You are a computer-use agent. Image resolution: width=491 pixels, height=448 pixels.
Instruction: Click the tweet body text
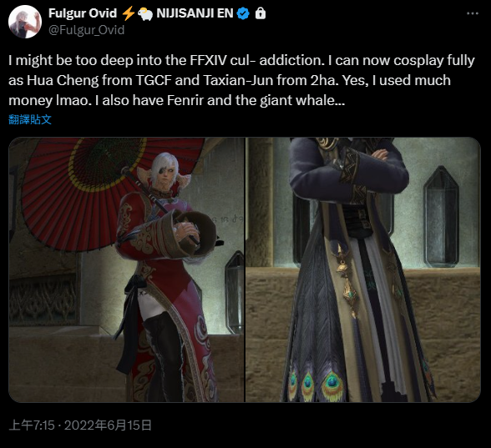241,80
